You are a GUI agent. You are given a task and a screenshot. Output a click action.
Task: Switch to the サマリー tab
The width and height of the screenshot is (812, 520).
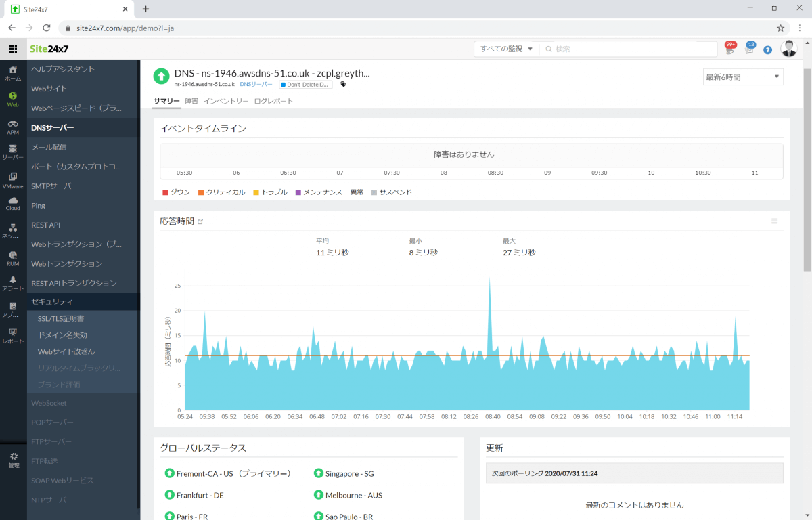(166, 101)
